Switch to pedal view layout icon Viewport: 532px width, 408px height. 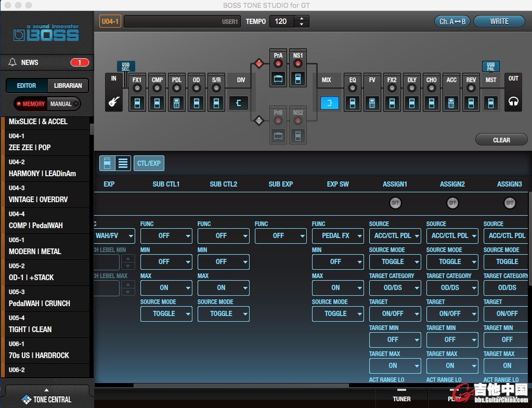(x=107, y=163)
